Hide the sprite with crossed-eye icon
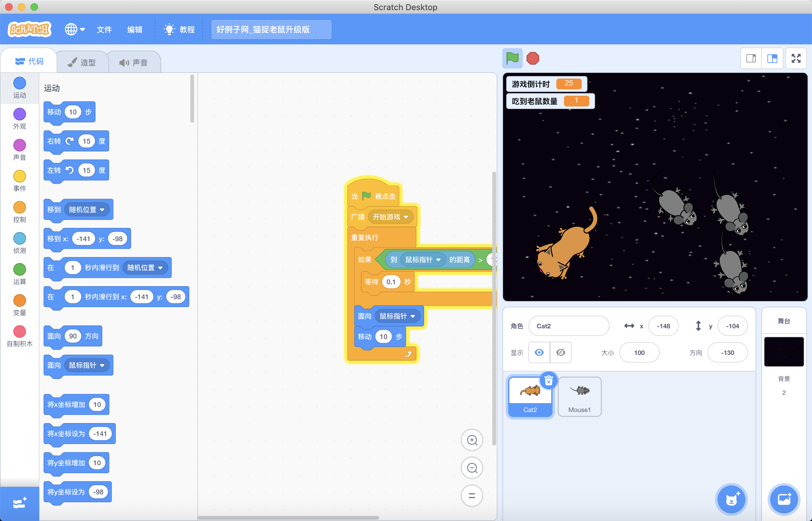The width and height of the screenshot is (812, 521). 561,352
